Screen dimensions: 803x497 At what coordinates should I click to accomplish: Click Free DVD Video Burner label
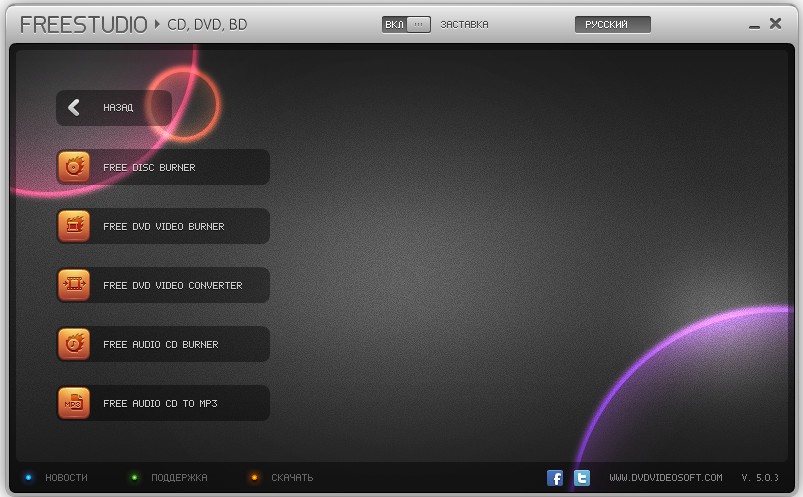tap(164, 226)
